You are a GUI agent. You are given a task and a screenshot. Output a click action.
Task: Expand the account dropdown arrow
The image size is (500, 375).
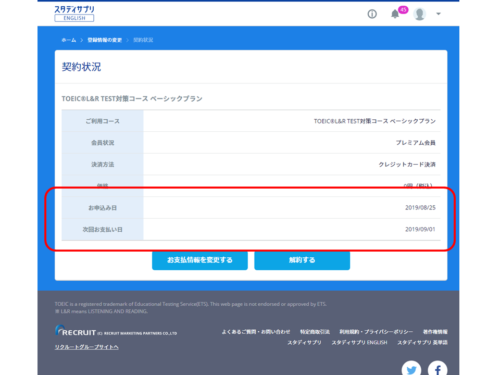(438, 14)
